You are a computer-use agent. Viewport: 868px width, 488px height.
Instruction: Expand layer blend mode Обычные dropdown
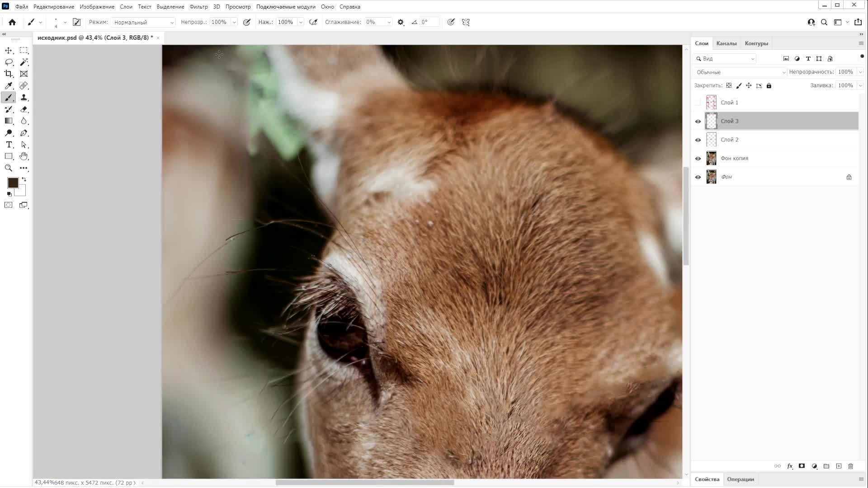click(740, 72)
